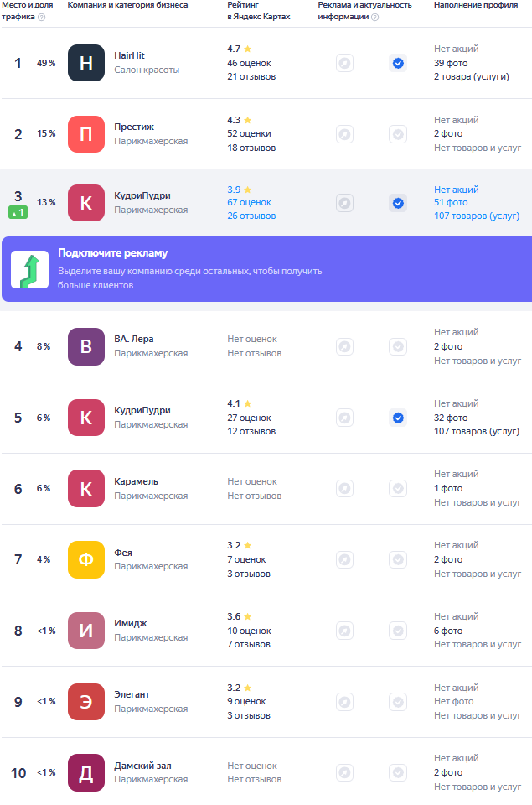The width and height of the screenshot is (532, 805).
Task: Click the Фея company name
Action: tap(123, 553)
